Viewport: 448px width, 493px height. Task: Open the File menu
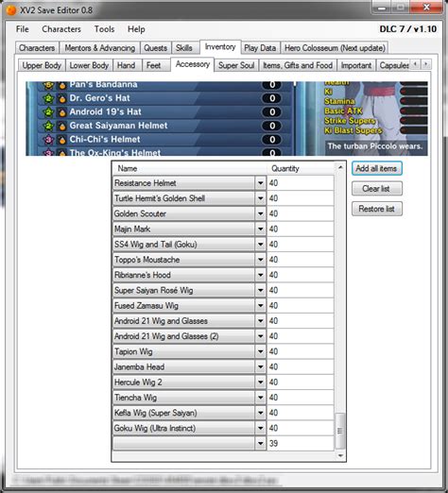23,29
